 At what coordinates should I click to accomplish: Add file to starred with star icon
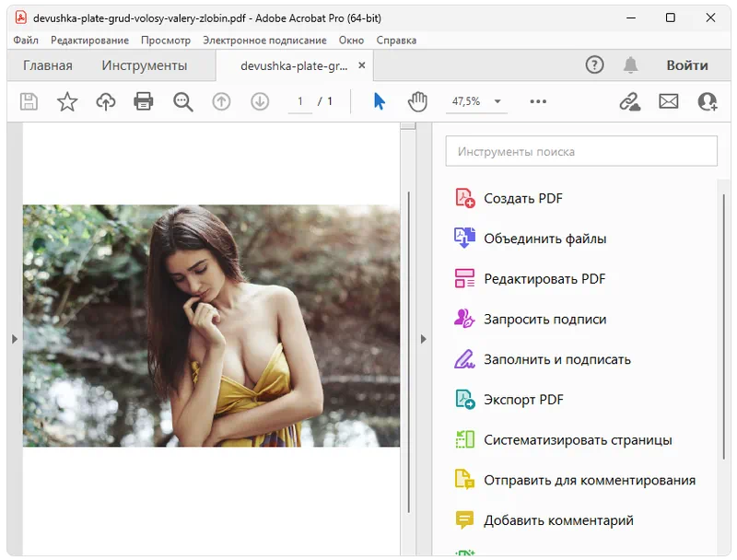click(x=67, y=101)
